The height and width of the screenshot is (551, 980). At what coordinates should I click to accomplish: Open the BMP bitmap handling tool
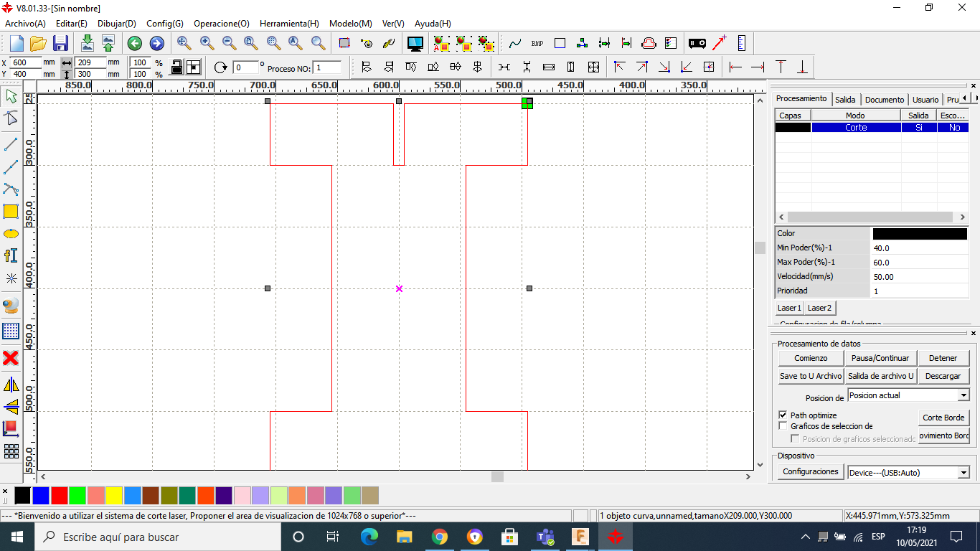click(x=537, y=43)
